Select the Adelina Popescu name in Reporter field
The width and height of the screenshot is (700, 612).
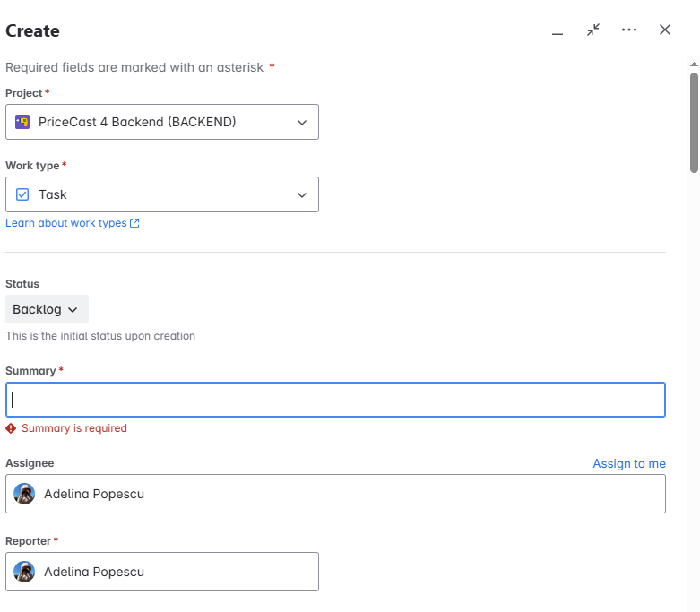[x=94, y=572]
